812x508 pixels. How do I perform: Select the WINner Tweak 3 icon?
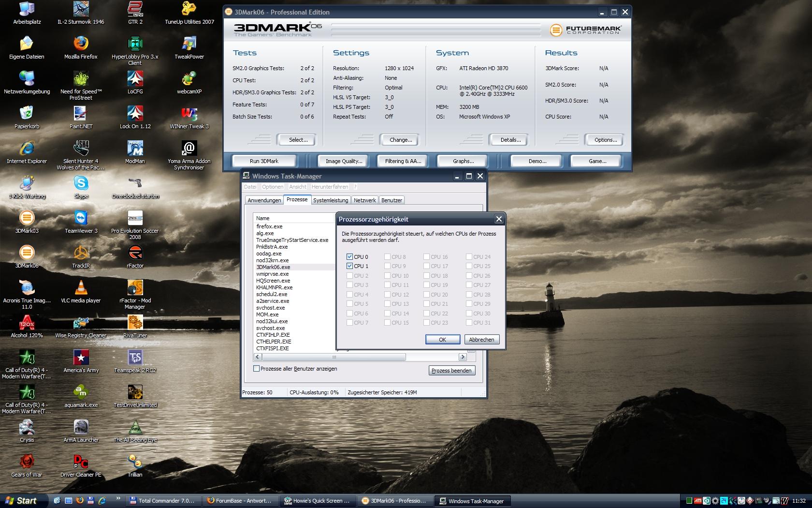point(189,117)
